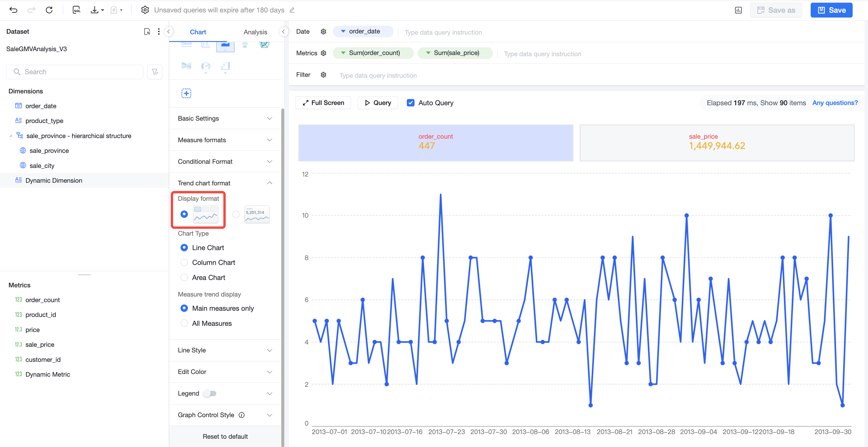
Task: Click the add custom chart plus icon
Action: tap(186, 93)
